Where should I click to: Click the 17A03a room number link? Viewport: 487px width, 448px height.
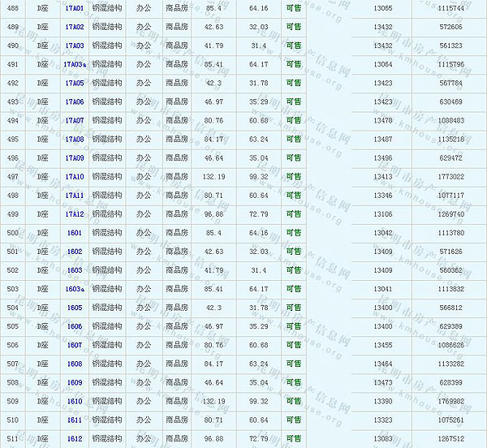tap(75, 64)
